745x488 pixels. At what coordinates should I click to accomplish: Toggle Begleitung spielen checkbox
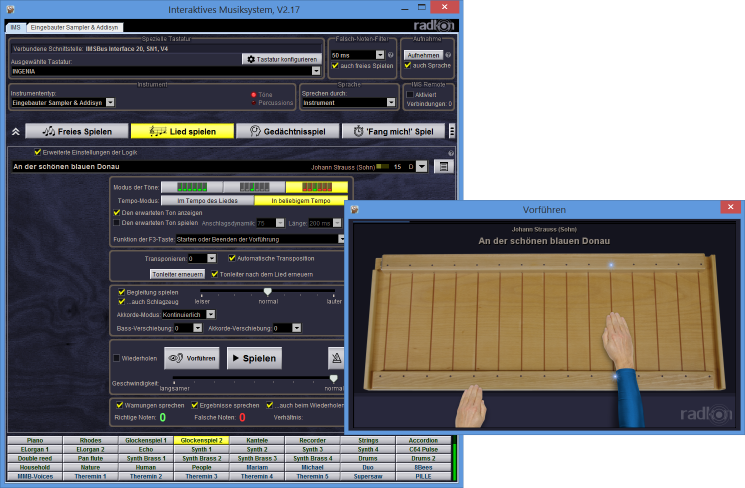point(121,292)
